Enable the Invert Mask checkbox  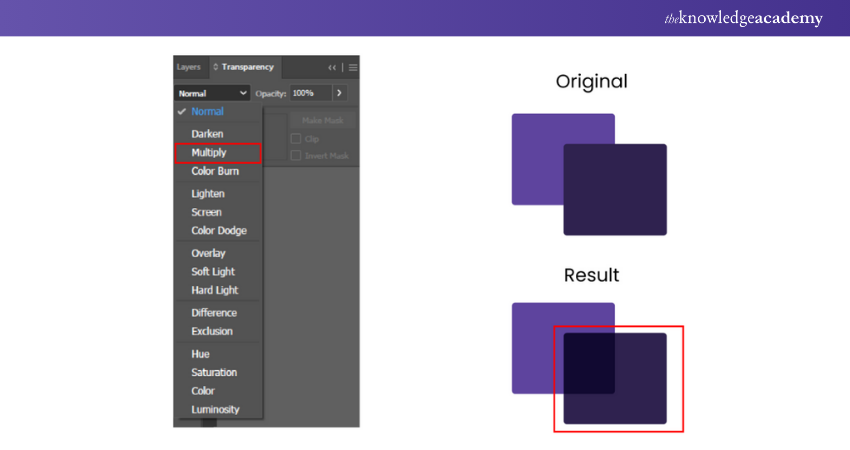point(296,156)
